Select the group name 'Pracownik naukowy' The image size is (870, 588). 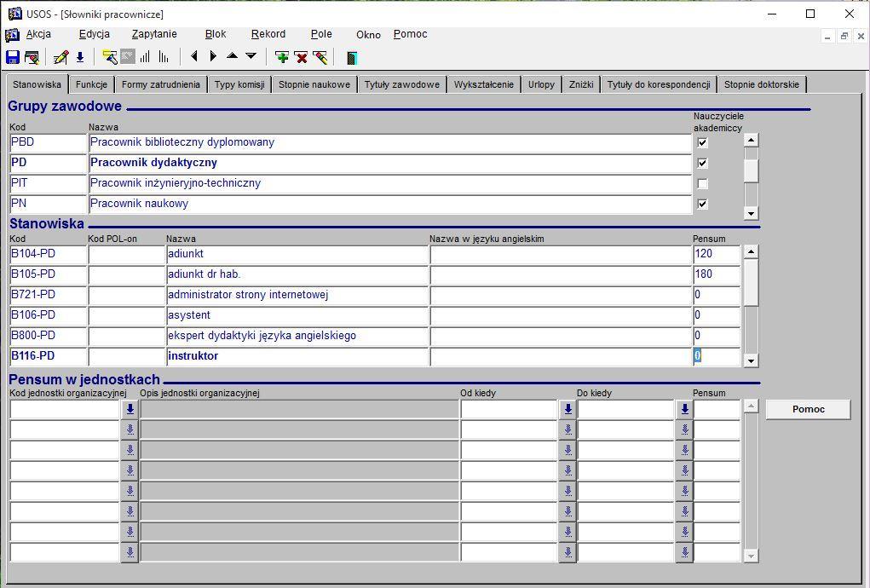pos(390,205)
